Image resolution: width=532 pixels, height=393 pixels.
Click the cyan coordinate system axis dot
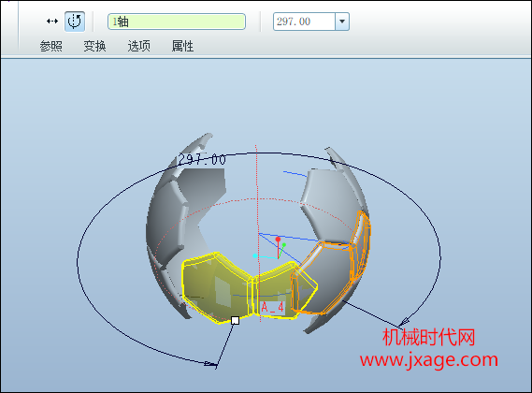pos(255,255)
